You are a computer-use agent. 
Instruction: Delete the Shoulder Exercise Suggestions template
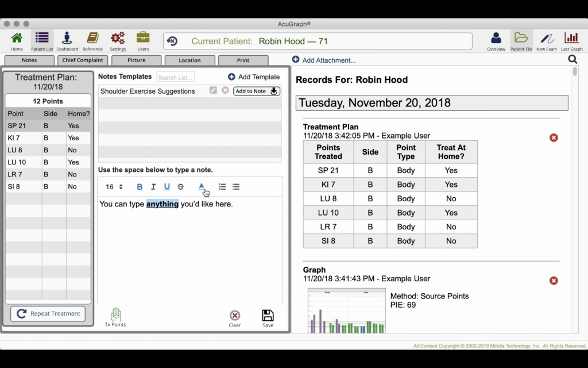pyautogui.click(x=225, y=90)
